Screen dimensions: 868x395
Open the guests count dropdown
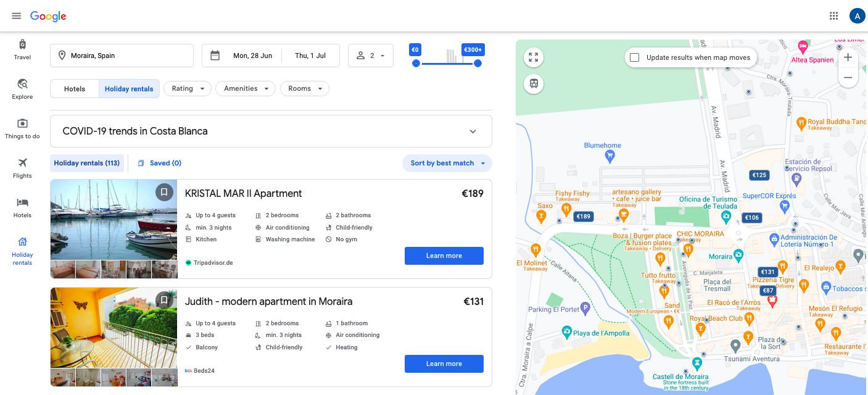pyautogui.click(x=371, y=56)
